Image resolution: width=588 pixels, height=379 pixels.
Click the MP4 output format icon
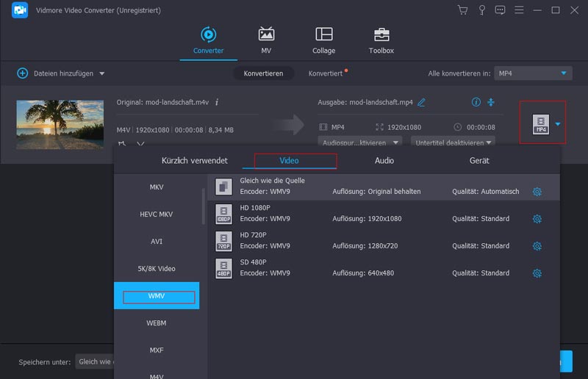click(541, 124)
